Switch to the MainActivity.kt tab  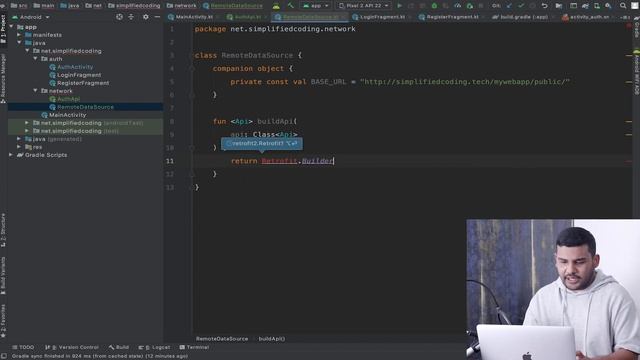pyautogui.click(x=193, y=17)
